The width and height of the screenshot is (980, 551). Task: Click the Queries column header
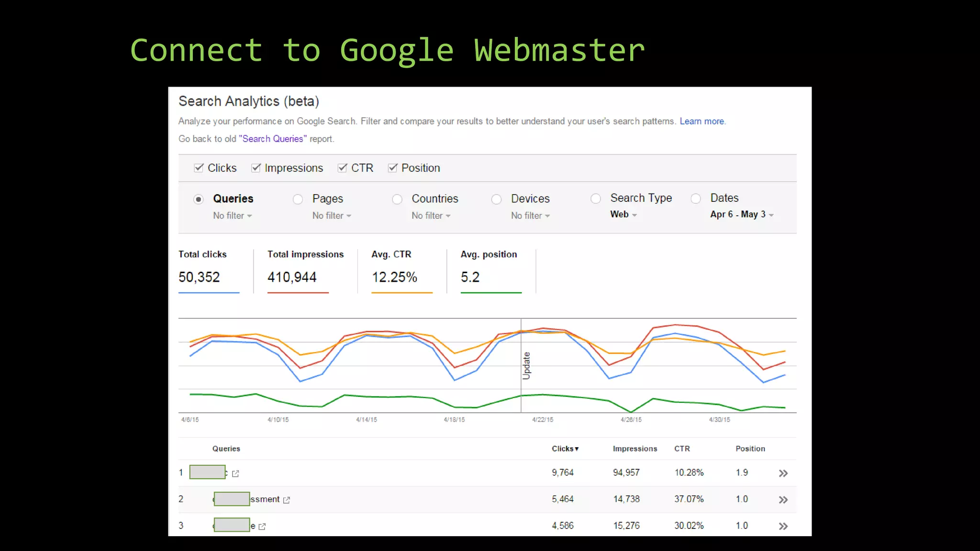[226, 449]
